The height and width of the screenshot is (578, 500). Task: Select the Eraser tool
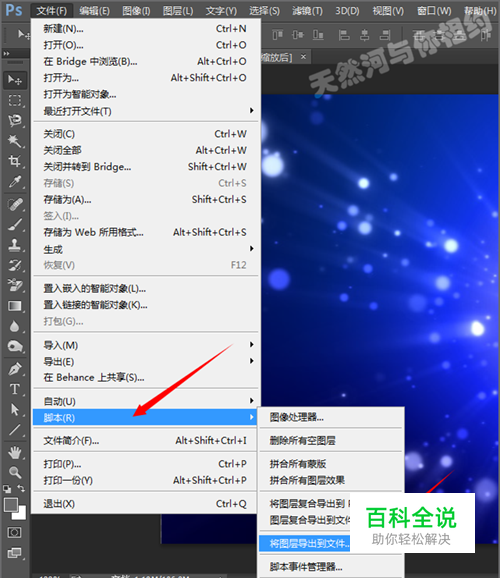point(15,285)
